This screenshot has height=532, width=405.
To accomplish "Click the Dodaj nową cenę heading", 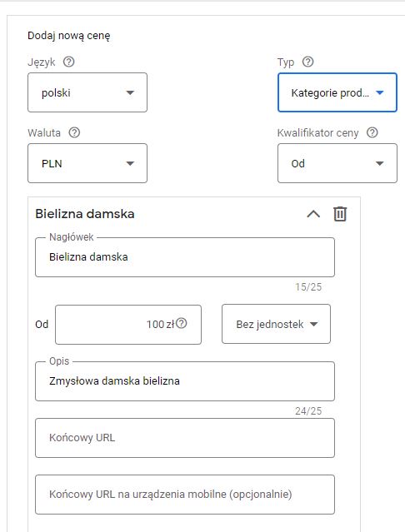I will coord(69,36).
